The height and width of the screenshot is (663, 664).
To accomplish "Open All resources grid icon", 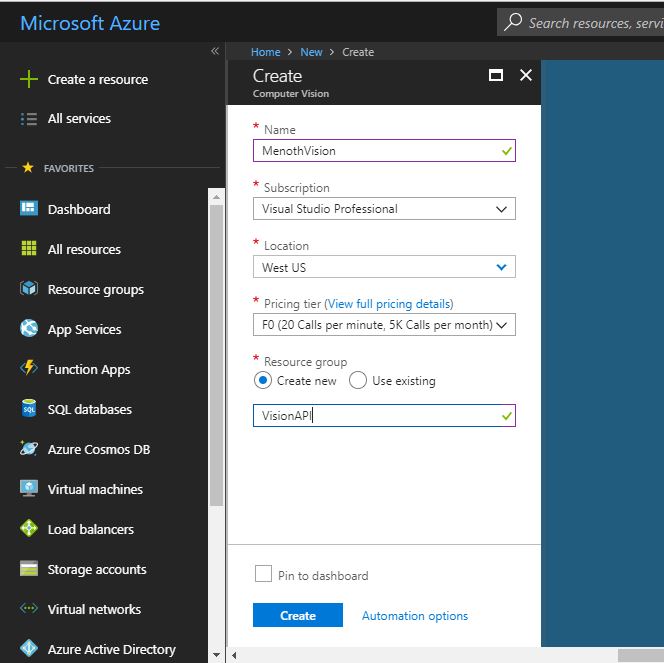I will point(28,249).
